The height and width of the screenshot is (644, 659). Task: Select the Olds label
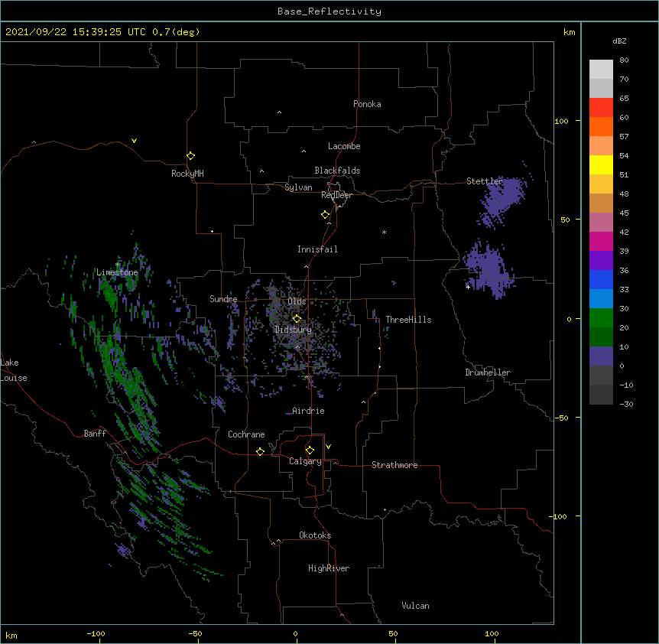pyautogui.click(x=297, y=301)
